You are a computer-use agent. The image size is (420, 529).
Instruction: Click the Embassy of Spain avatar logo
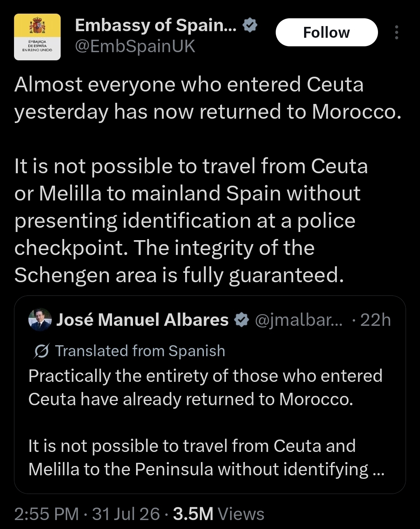pos(37,37)
